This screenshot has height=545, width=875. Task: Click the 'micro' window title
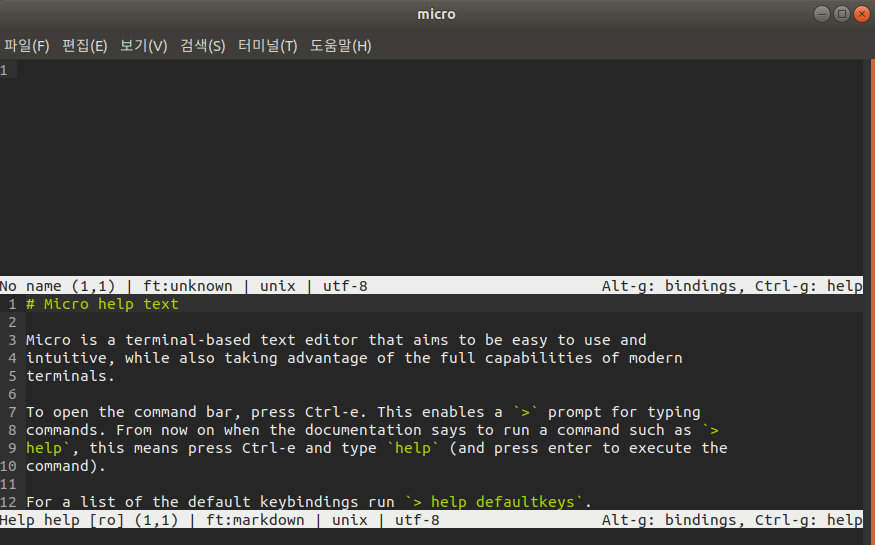pyautogui.click(x=436, y=14)
